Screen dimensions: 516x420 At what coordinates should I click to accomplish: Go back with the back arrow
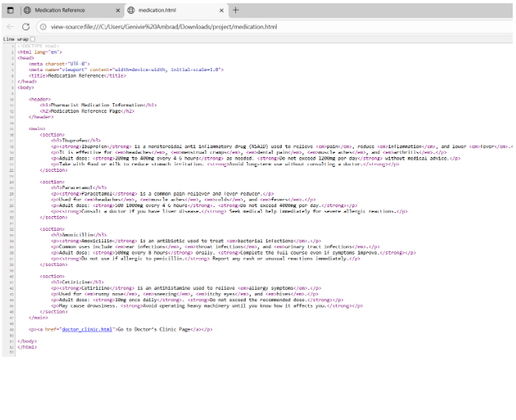10,27
